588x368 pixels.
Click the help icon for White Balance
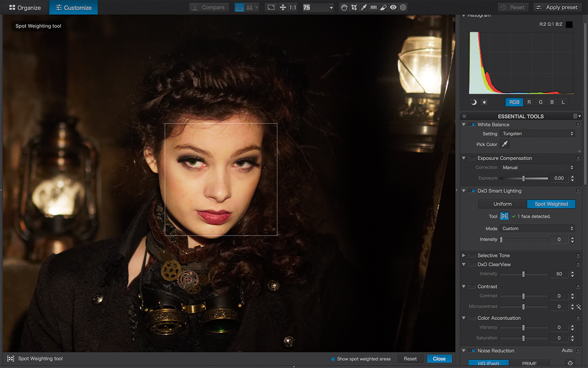point(578,125)
